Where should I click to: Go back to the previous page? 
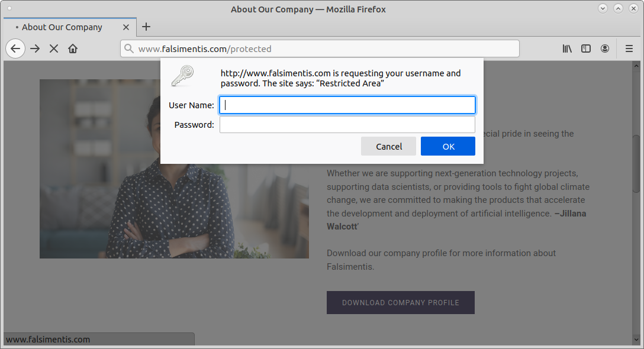[x=15, y=49]
